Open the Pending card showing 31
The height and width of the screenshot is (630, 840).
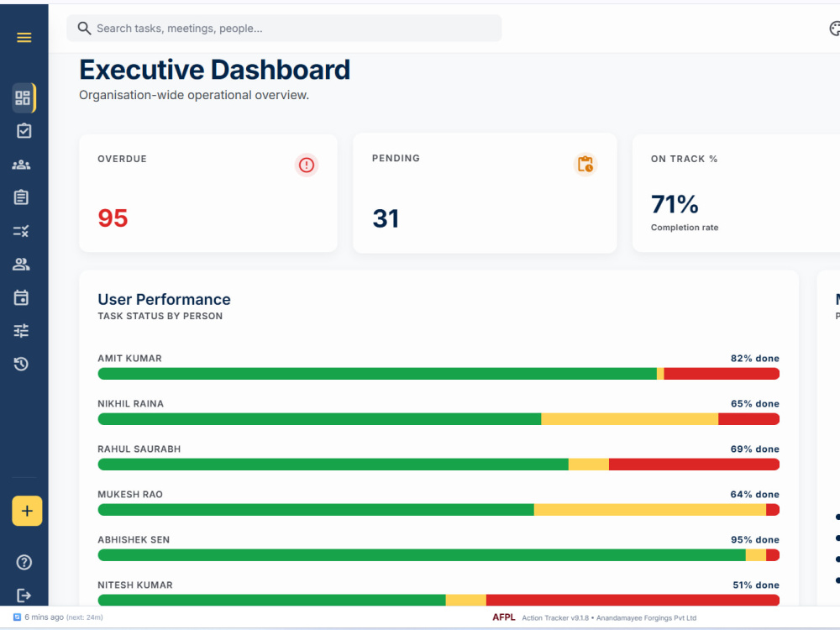[485, 193]
